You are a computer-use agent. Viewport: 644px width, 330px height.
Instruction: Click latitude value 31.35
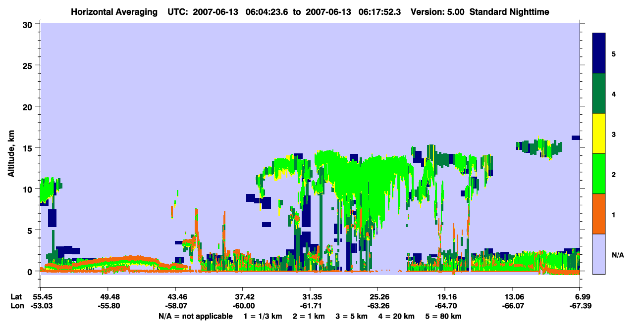pyautogui.click(x=310, y=297)
